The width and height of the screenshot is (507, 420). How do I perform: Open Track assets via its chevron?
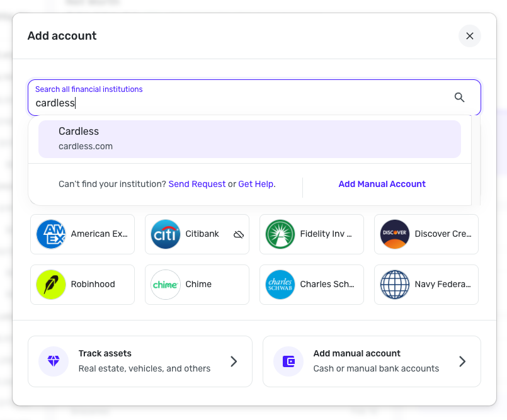click(234, 361)
